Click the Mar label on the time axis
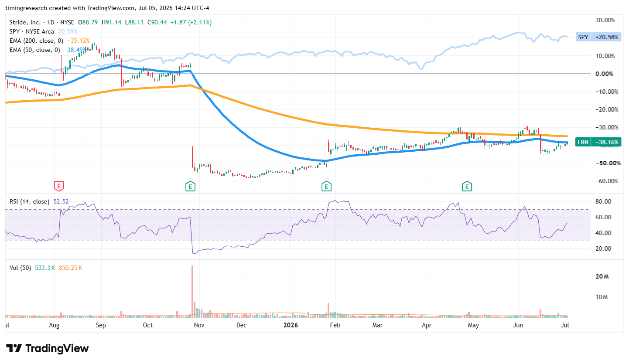The image size is (629, 364). (377, 325)
